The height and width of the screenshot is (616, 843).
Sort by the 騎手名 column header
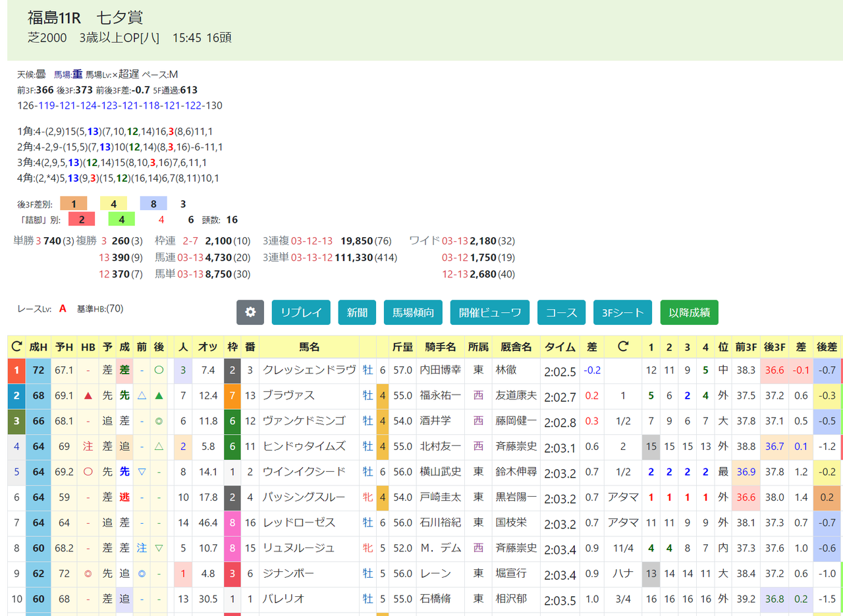441,346
